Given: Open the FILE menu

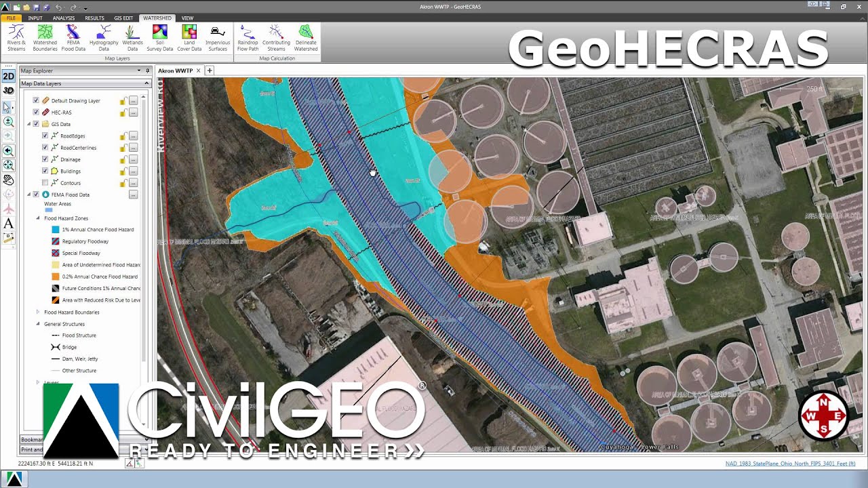Looking at the screenshot, I should pyautogui.click(x=12, y=18).
